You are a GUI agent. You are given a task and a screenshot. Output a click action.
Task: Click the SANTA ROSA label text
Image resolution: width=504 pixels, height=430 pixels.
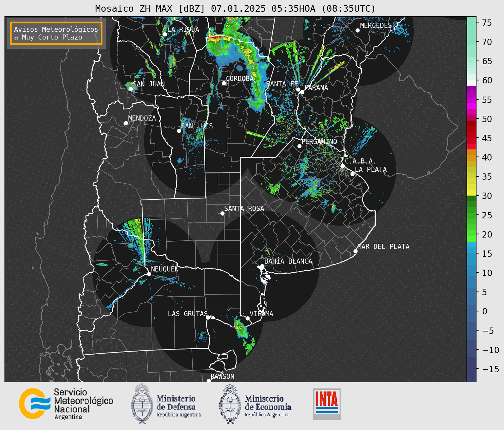click(x=244, y=208)
